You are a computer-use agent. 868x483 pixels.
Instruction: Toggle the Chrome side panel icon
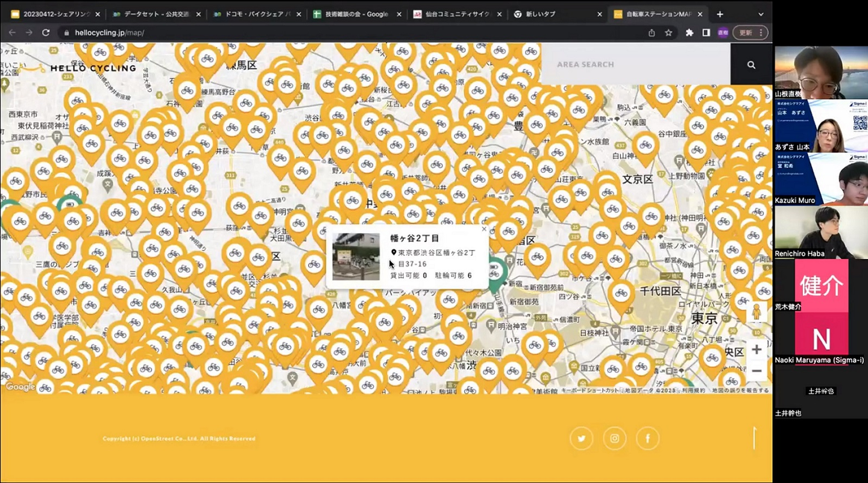click(706, 33)
